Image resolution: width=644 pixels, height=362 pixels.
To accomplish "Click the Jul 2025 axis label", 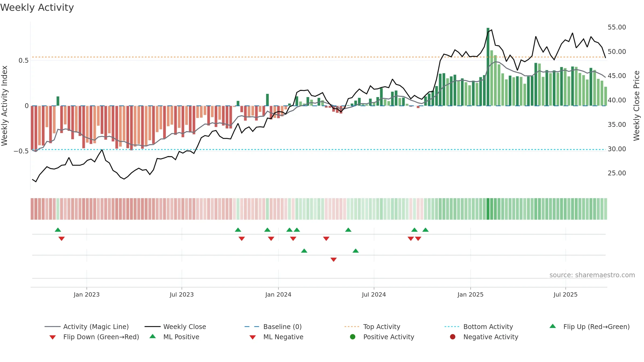I will click(565, 295).
